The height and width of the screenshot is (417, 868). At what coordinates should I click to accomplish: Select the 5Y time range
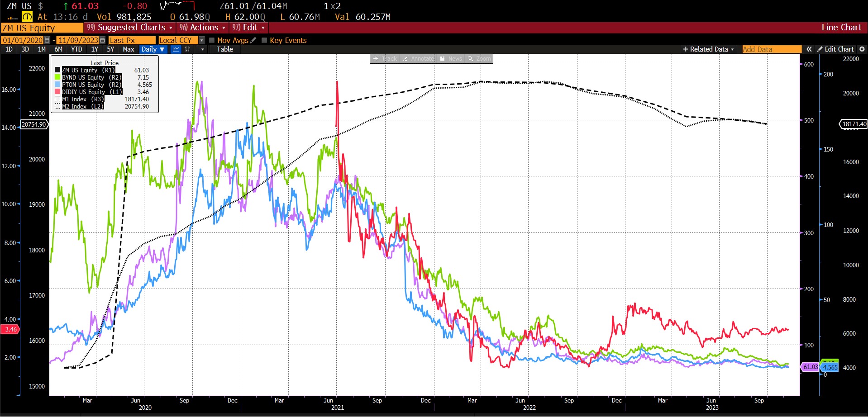110,49
